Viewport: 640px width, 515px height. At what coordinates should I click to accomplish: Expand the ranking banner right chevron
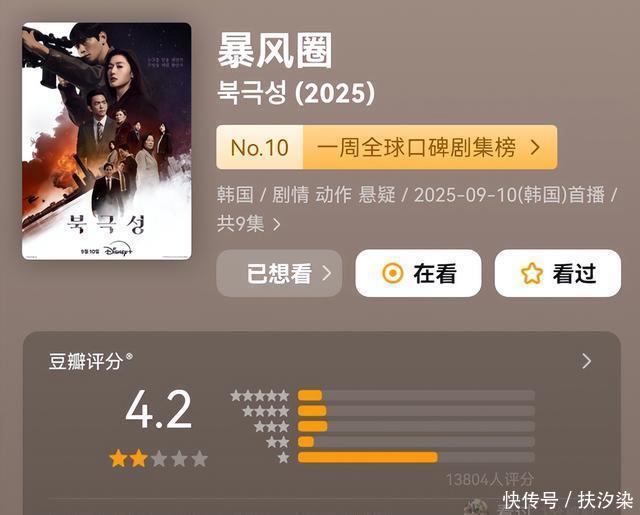[x=535, y=147]
